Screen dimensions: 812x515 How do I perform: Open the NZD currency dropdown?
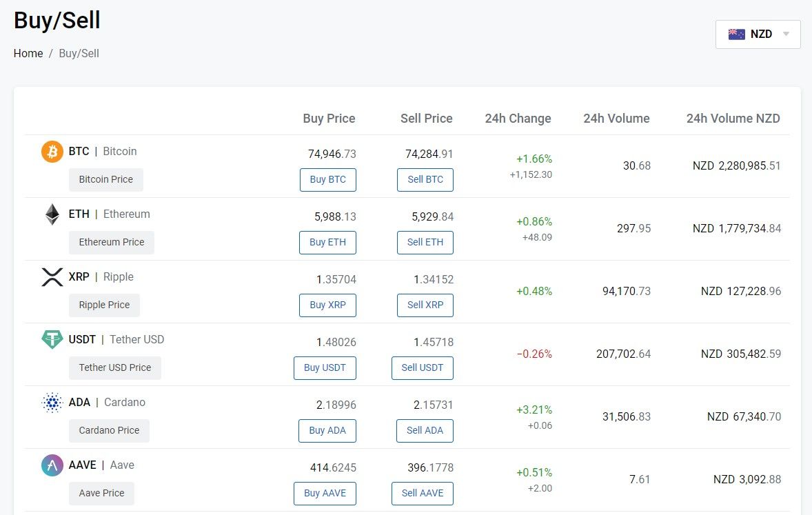click(758, 34)
